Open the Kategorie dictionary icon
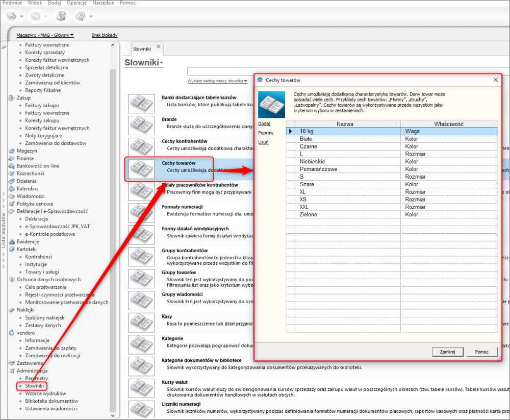This screenshot has height=420, width=510. coord(141,344)
